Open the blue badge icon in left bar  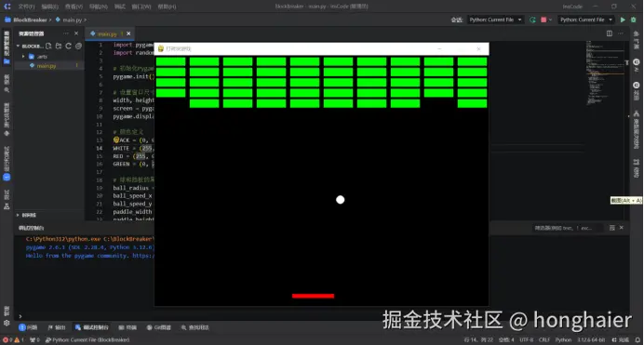[7, 178]
